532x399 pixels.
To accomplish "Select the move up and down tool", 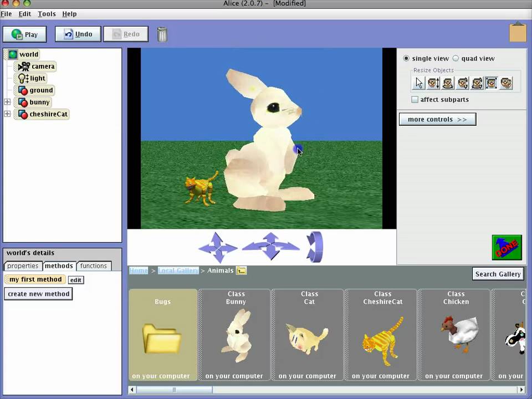I will [x=433, y=83].
